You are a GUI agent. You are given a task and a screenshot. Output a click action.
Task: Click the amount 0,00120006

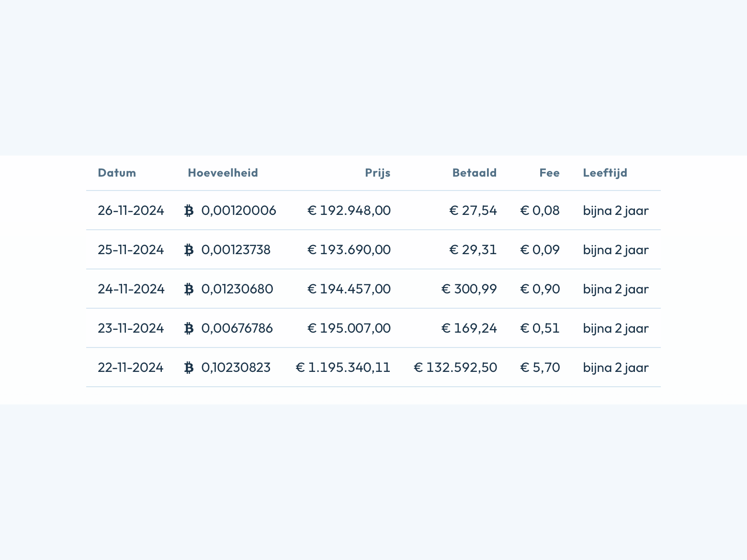239,211
